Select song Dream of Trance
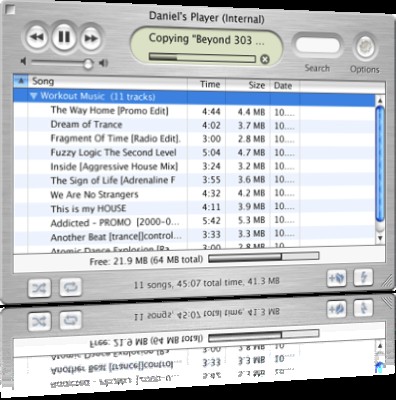396x400 pixels. point(86,124)
